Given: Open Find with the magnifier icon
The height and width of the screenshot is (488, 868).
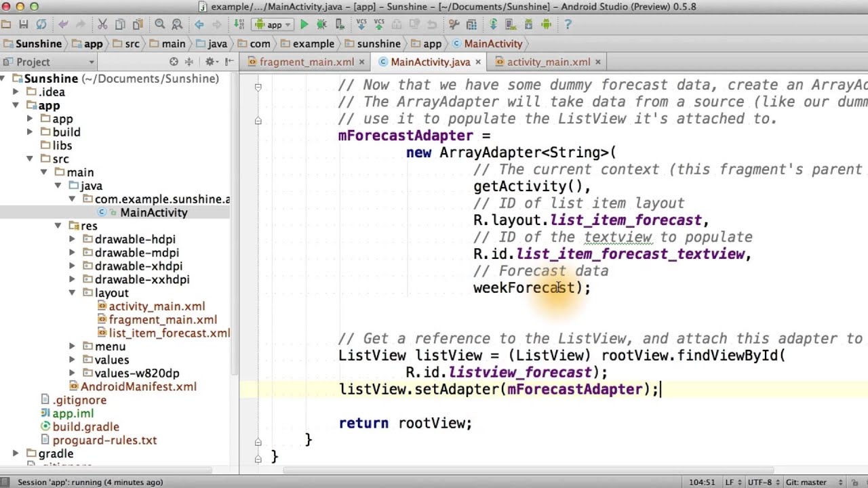Looking at the screenshot, I should click(x=160, y=25).
